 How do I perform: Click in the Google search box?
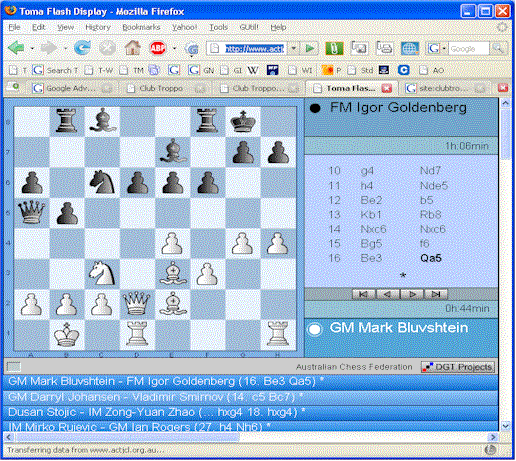(469, 49)
